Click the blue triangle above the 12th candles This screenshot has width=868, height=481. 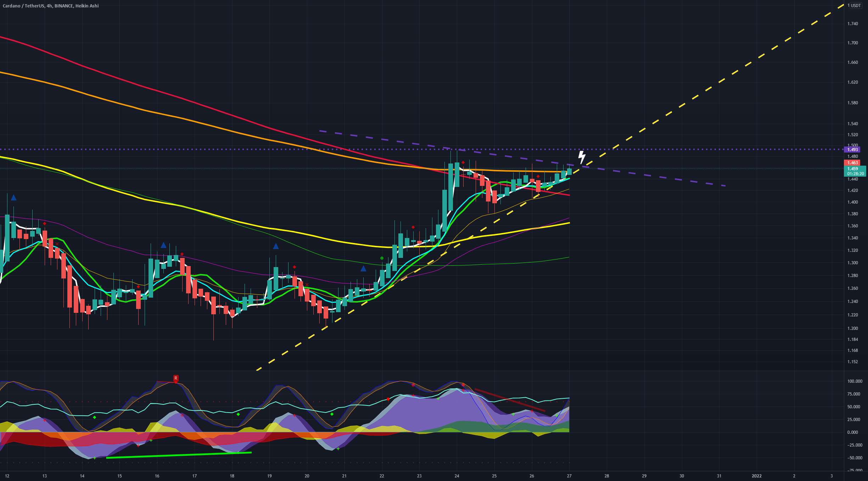[x=13, y=198]
